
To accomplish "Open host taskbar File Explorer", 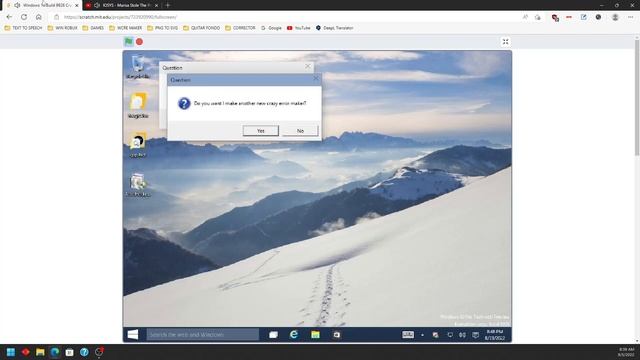I will click(x=40, y=352).
